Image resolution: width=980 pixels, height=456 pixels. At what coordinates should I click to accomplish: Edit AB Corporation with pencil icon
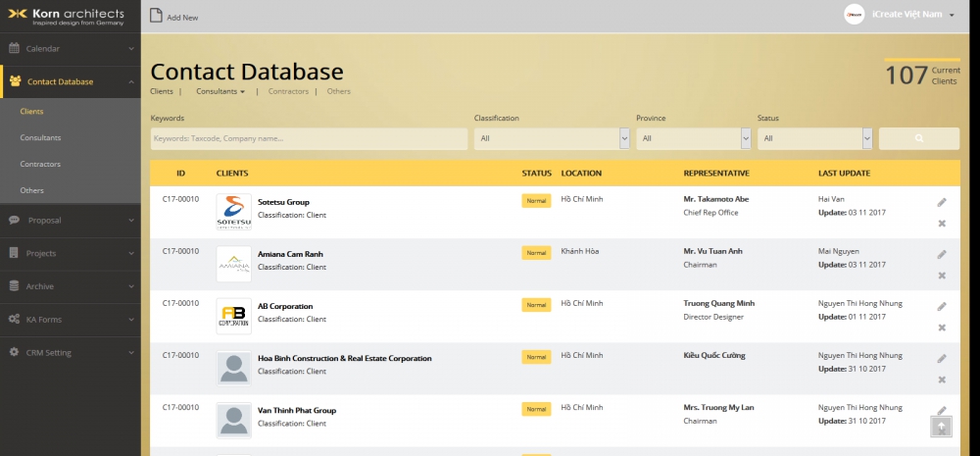tap(942, 307)
